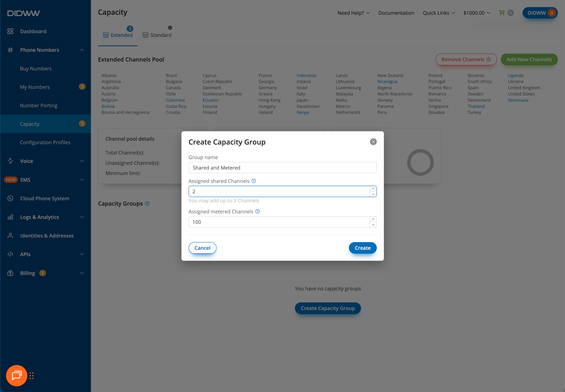Expand the Logs & Analytics menu
565x392 pixels.
(82, 217)
